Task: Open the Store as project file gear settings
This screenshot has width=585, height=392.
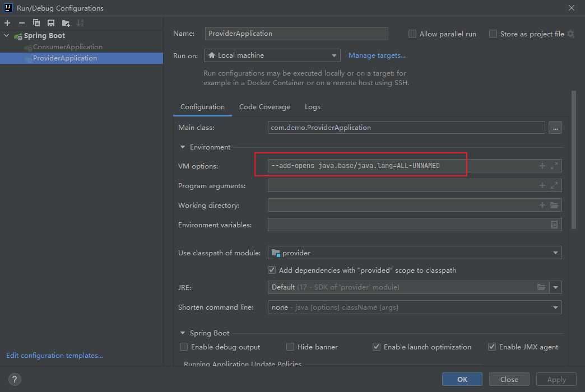Action: pyautogui.click(x=570, y=34)
